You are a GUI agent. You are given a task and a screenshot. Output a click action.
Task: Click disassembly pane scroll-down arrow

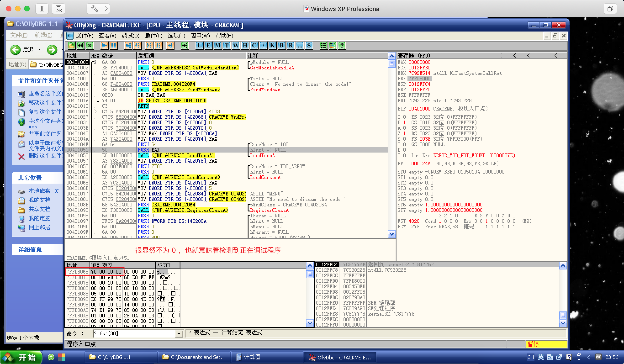[391, 234]
